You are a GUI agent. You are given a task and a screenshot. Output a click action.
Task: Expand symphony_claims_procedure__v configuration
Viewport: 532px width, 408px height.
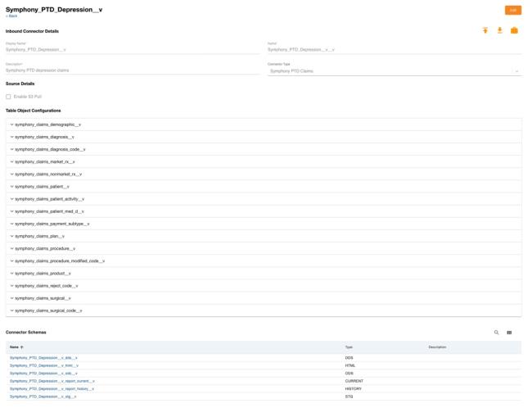point(12,248)
